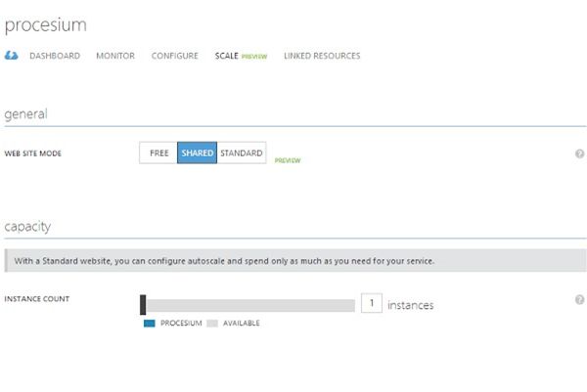Switch to the Dashboard tab
Image resolution: width=587 pixels, height=392 pixels.
pyautogui.click(x=55, y=56)
